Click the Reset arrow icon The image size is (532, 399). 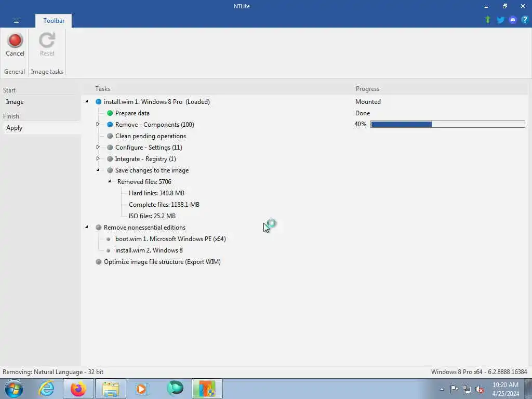[x=47, y=41]
